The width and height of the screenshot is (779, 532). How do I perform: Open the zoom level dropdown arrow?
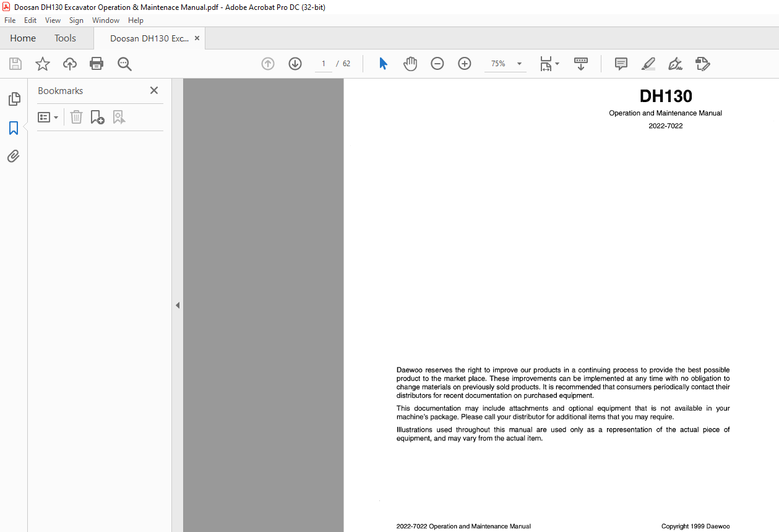coord(519,64)
